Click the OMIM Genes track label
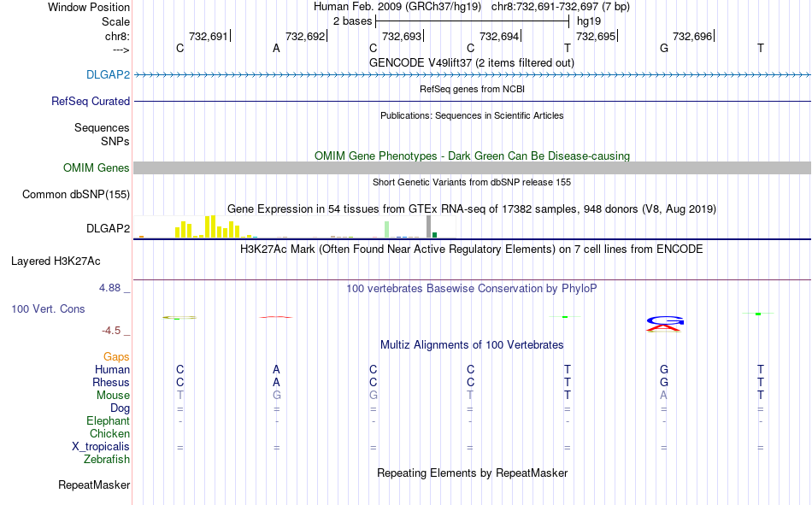812x505 pixels. [96, 167]
